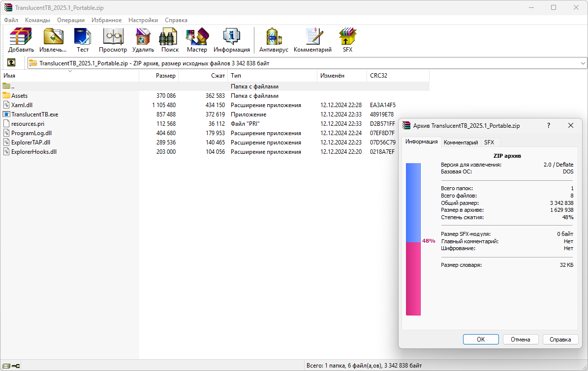Open the Файл menu
Screen dimensions: 588x371
[x=11, y=20]
